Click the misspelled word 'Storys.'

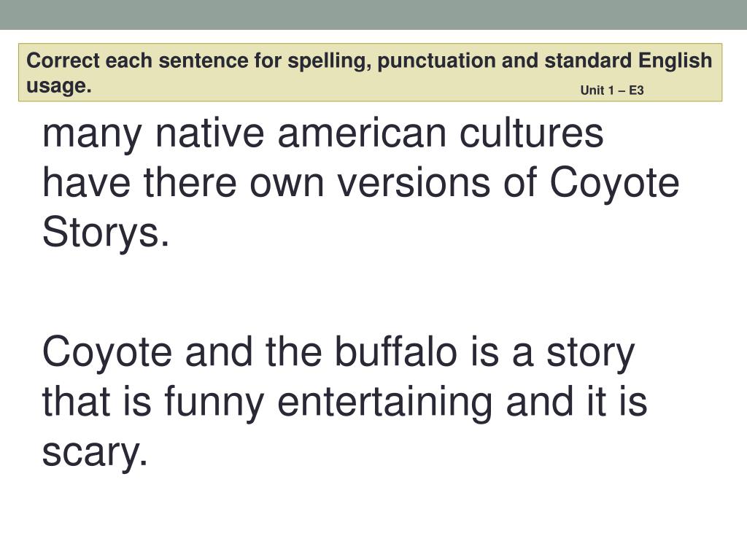click(x=105, y=233)
